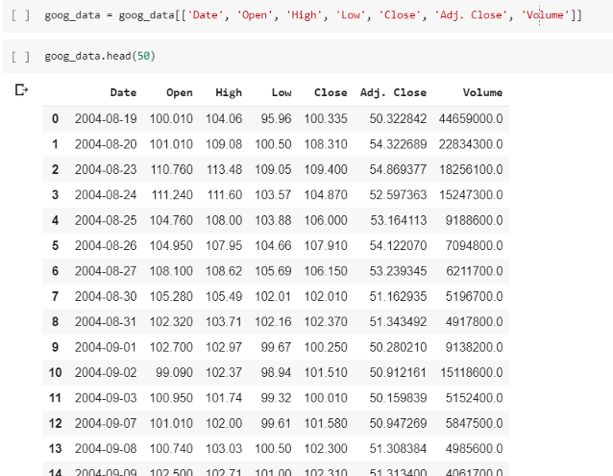Select date cell 2004-08-27
The height and width of the screenshot is (476, 613).
pos(106,271)
